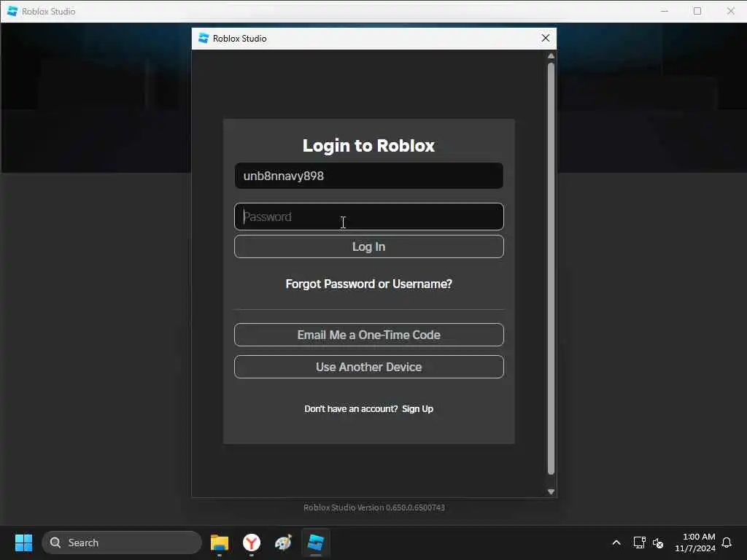Viewport: 747px width, 560px height.
Task: Click the muted volume tray icon
Action: (x=658, y=542)
